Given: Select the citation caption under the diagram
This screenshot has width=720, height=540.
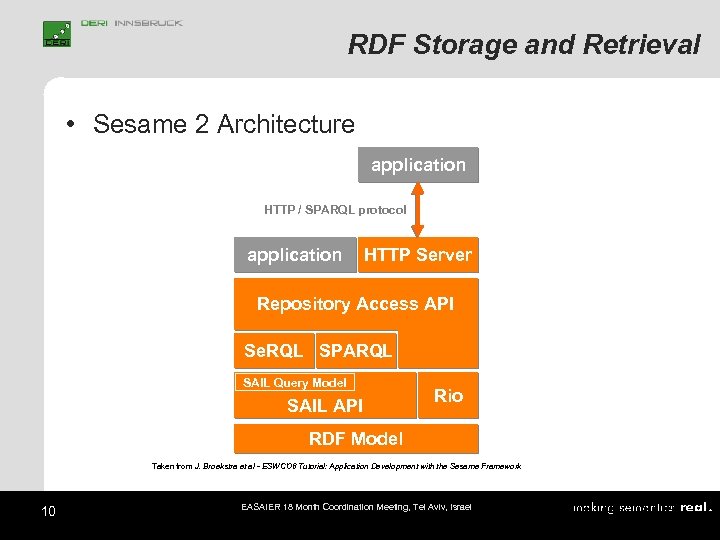Looking at the screenshot, I should click(x=337, y=466).
